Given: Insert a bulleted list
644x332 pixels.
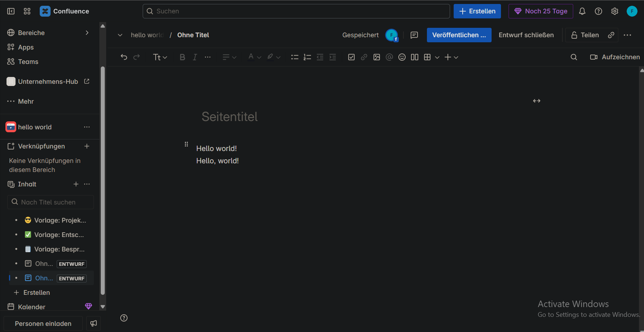Looking at the screenshot, I should [294, 57].
